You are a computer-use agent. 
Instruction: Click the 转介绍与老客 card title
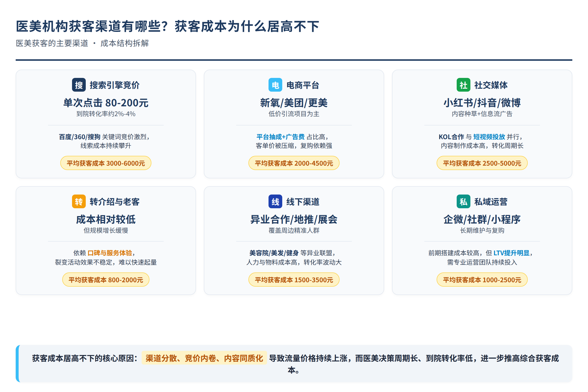(x=114, y=201)
